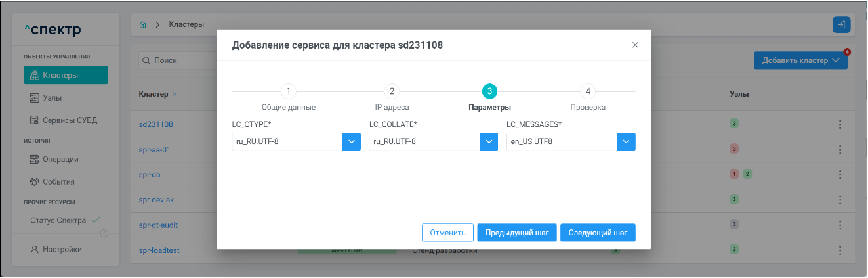
Task: Select step 4 Проверка
Action: pyautogui.click(x=587, y=91)
